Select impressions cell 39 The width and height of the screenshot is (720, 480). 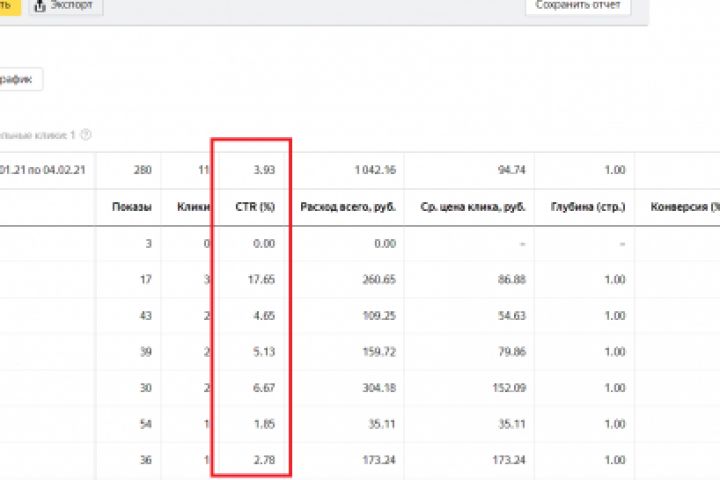point(146,352)
